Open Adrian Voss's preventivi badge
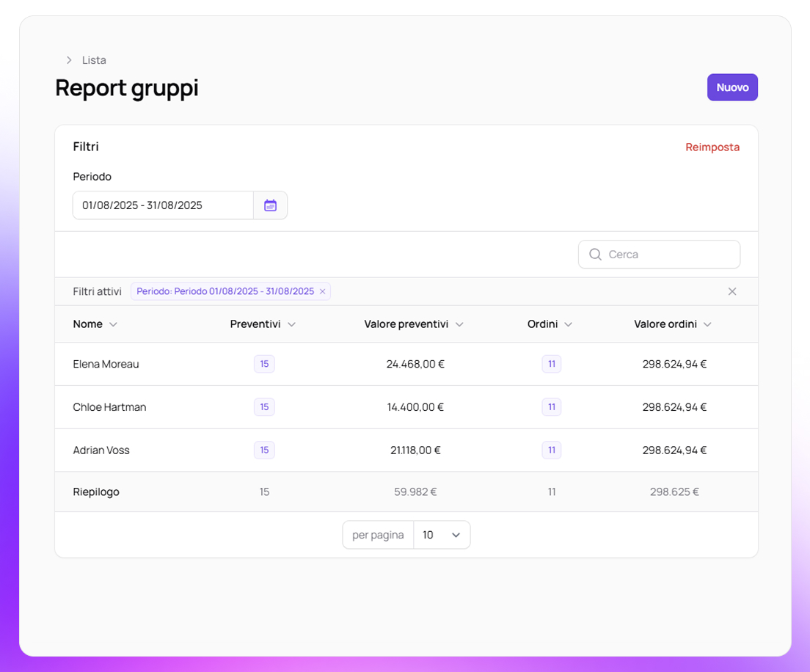This screenshot has height=672, width=810. pos(264,450)
